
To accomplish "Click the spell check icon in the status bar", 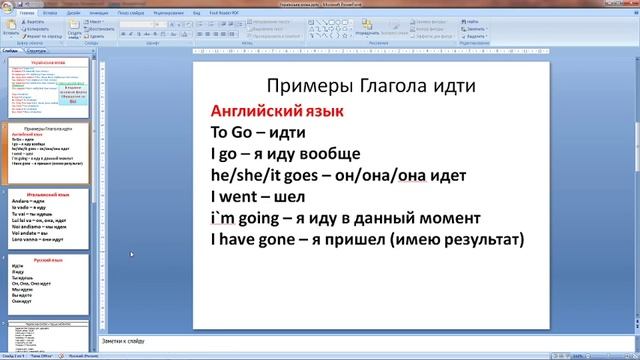I will 61,356.
